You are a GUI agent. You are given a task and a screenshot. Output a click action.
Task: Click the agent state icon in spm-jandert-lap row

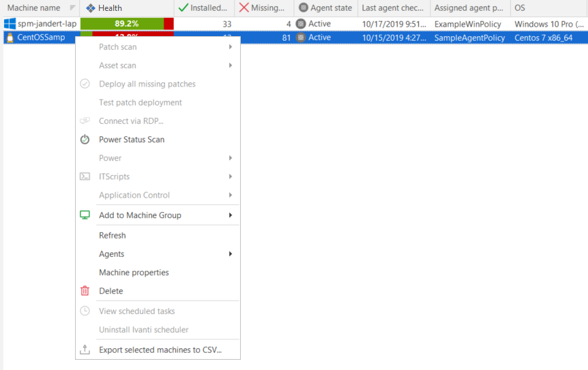tap(300, 24)
